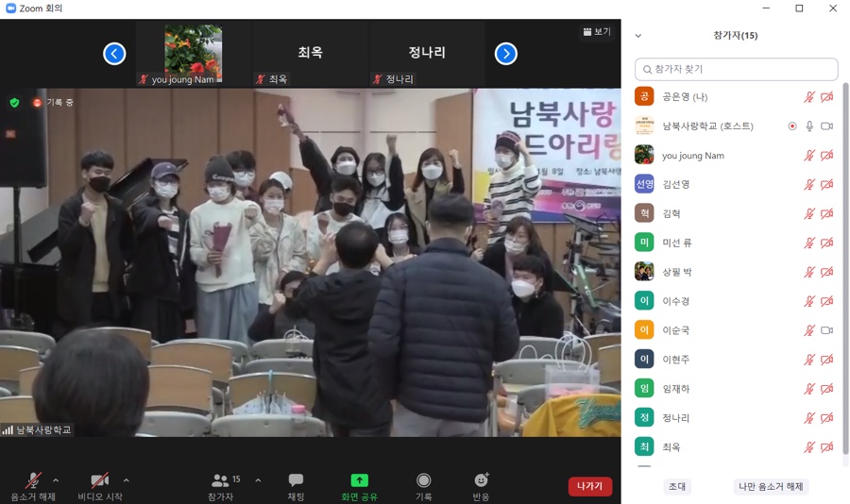Select participant 공은영 (나) in list

pos(736,97)
